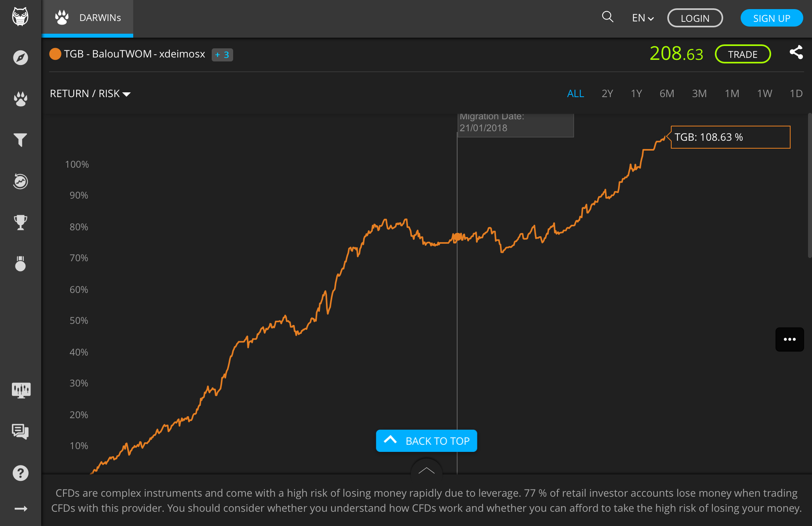Image resolution: width=812 pixels, height=526 pixels.
Task: Open the three-dots more options button
Action: (789, 339)
